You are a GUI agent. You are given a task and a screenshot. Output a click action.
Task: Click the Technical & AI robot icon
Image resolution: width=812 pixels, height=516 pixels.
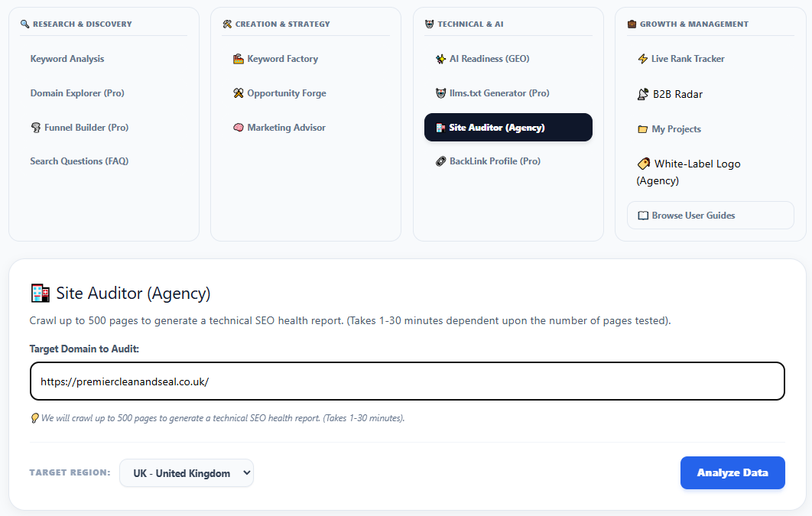429,24
